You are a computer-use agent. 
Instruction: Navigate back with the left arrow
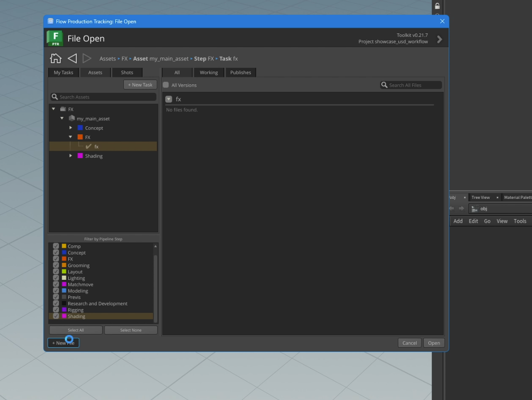click(x=72, y=58)
